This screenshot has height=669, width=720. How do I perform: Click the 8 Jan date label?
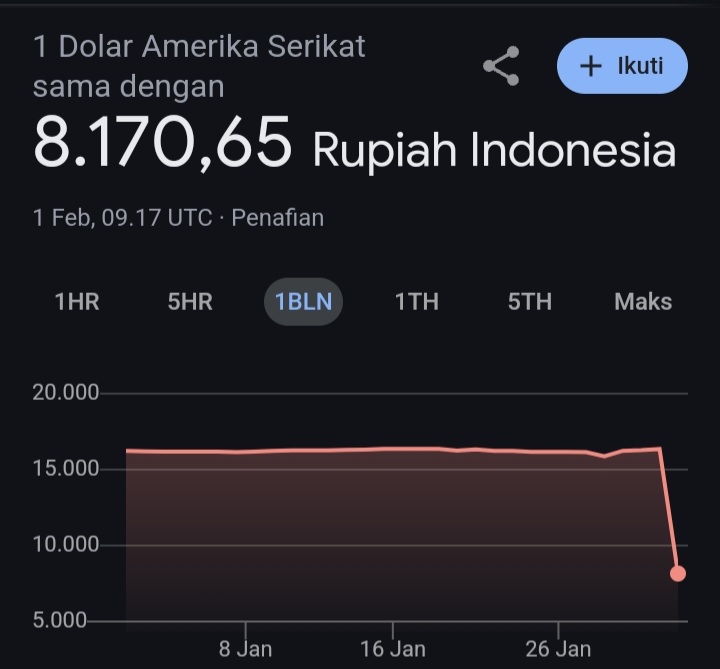(x=245, y=649)
